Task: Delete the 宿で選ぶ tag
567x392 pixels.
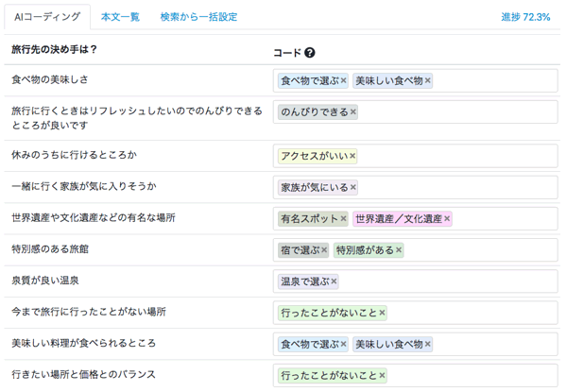Action: point(324,250)
